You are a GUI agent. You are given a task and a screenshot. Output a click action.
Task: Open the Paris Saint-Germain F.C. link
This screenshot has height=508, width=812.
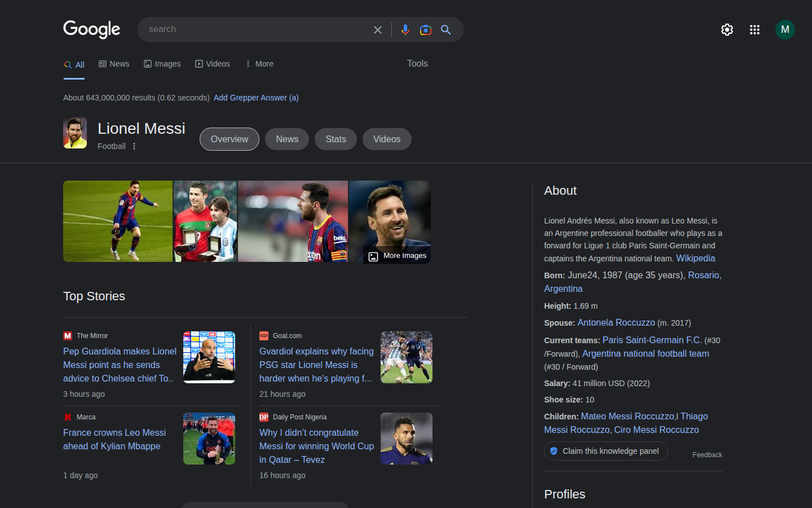coord(652,340)
